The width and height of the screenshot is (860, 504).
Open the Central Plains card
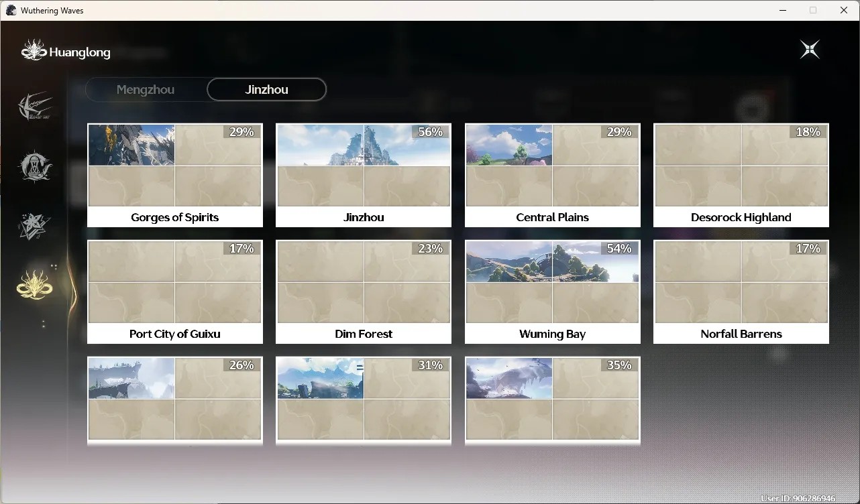[553, 176]
